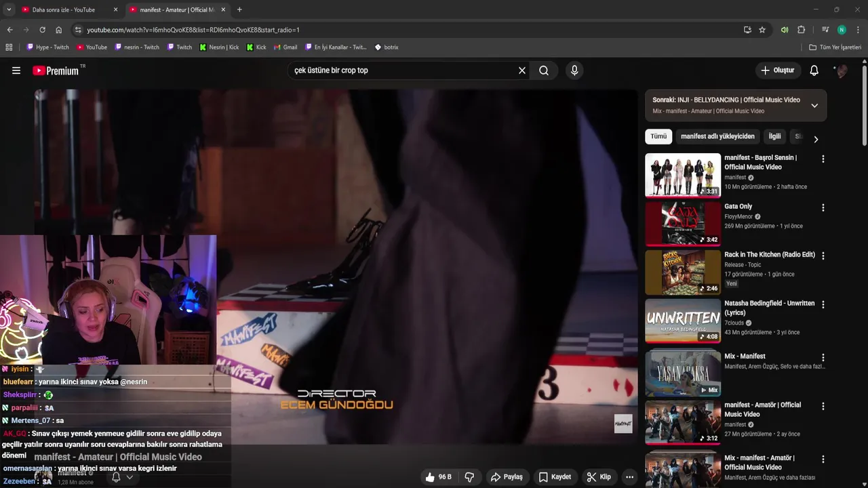Screen dimensions: 868x488
Task: Click the Chrome address bar URL
Action: pos(193,30)
